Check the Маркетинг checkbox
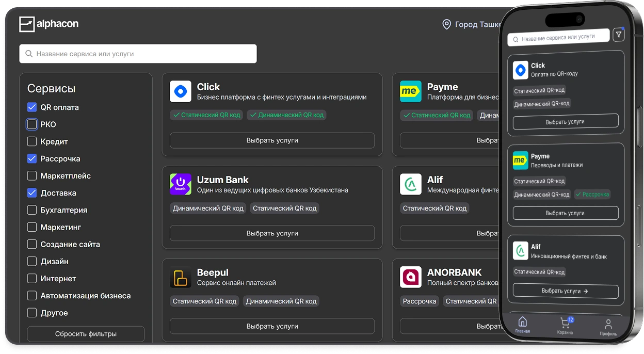Screen dimensions: 644x354 (x=32, y=227)
